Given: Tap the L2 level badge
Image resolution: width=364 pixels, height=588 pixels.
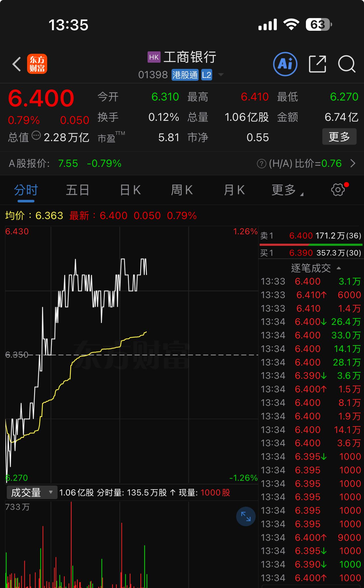Looking at the screenshot, I should (207, 75).
